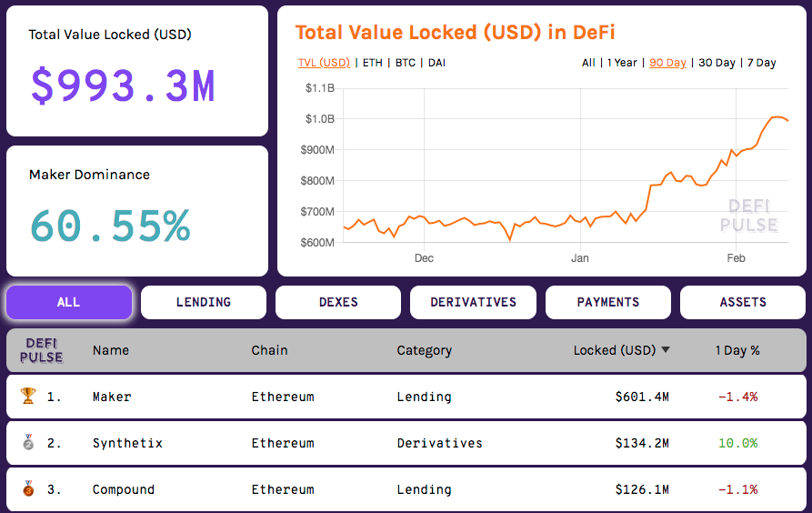
Task: Sort table by 1 Day % column
Action: (737, 350)
